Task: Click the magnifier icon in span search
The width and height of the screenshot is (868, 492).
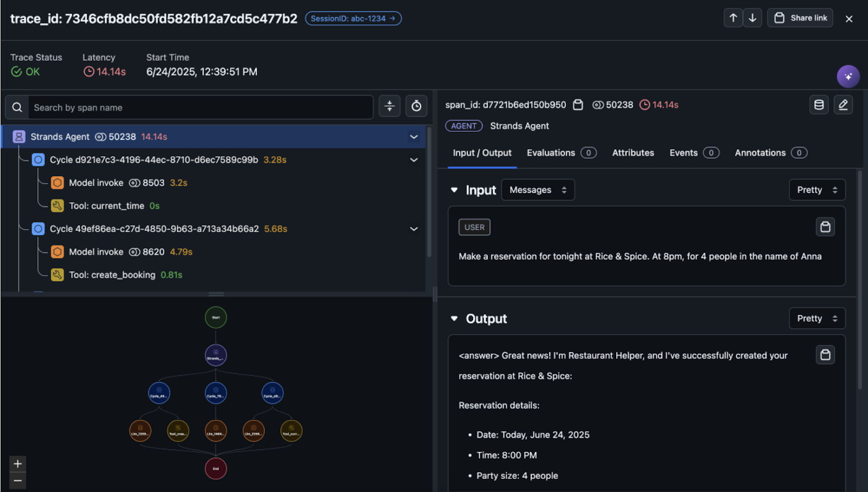Action: coord(17,107)
